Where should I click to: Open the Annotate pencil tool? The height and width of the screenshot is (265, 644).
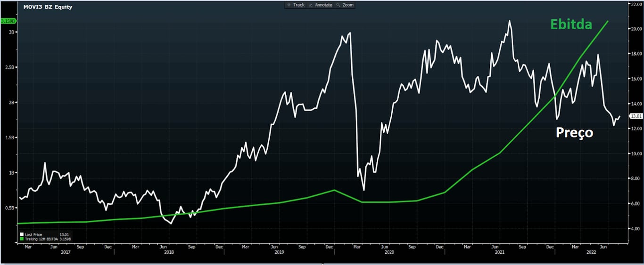[321, 5]
